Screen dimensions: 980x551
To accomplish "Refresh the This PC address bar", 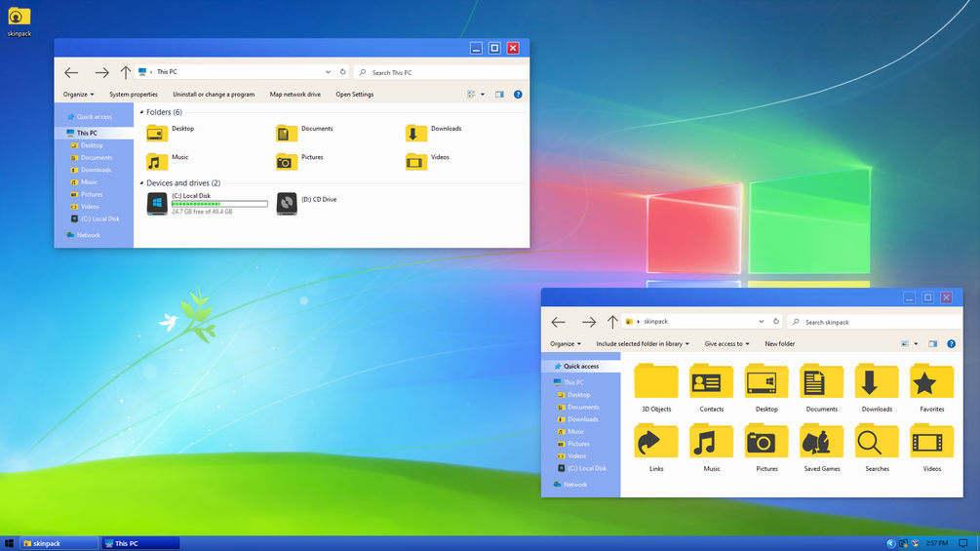I will pos(342,72).
